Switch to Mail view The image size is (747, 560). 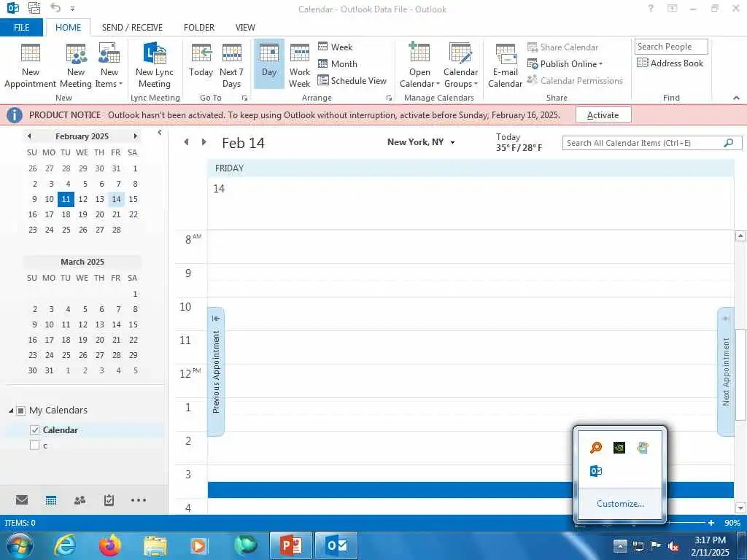(x=22, y=500)
